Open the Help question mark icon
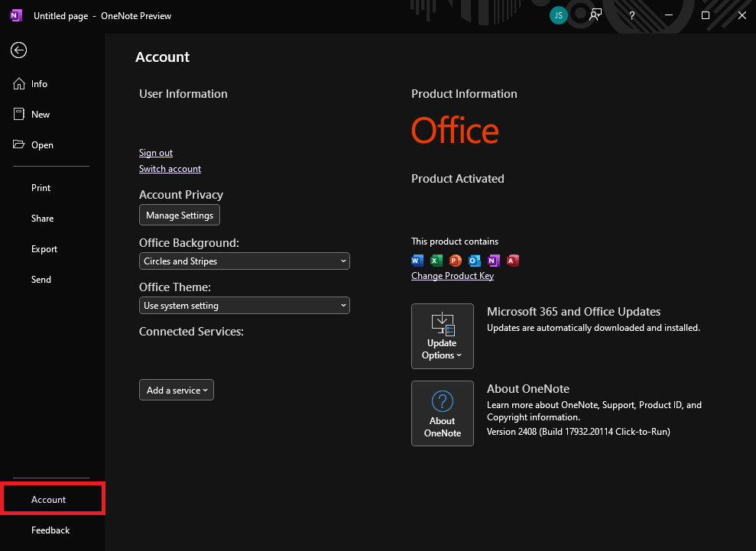The image size is (756, 551). [x=631, y=15]
